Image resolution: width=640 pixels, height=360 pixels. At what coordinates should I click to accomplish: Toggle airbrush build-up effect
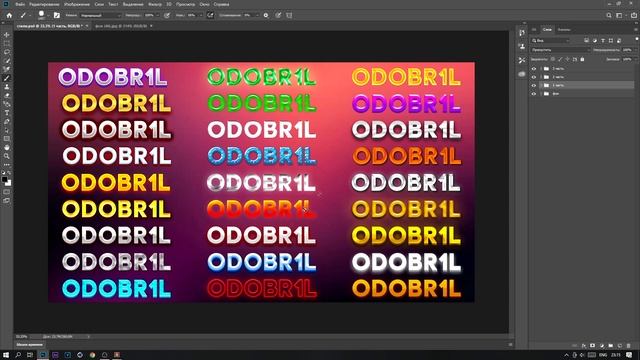[x=210, y=15]
